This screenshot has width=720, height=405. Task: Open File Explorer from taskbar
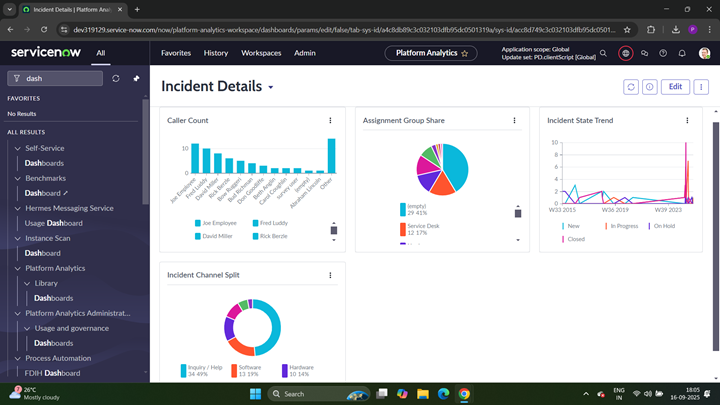coord(422,394)
